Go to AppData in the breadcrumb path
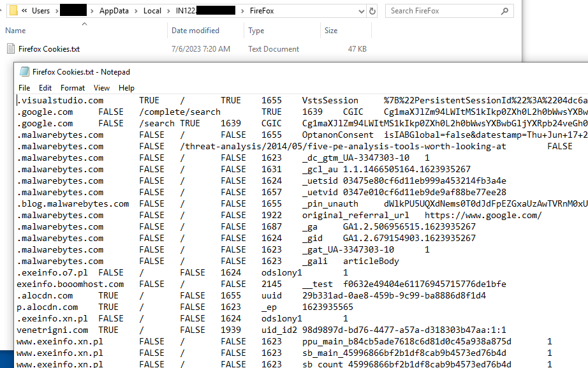This screenshot has width=588, height=368. click(x=114, y=11)
